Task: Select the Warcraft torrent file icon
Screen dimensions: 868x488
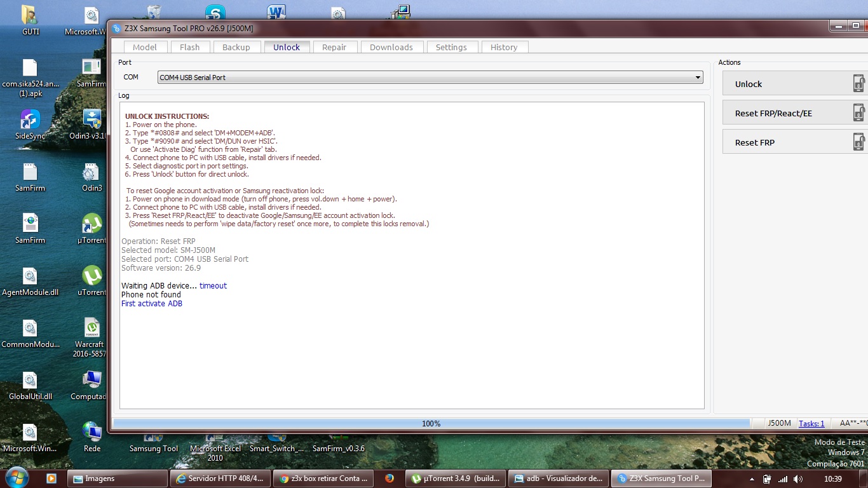Action: click(x=92, y=327)
